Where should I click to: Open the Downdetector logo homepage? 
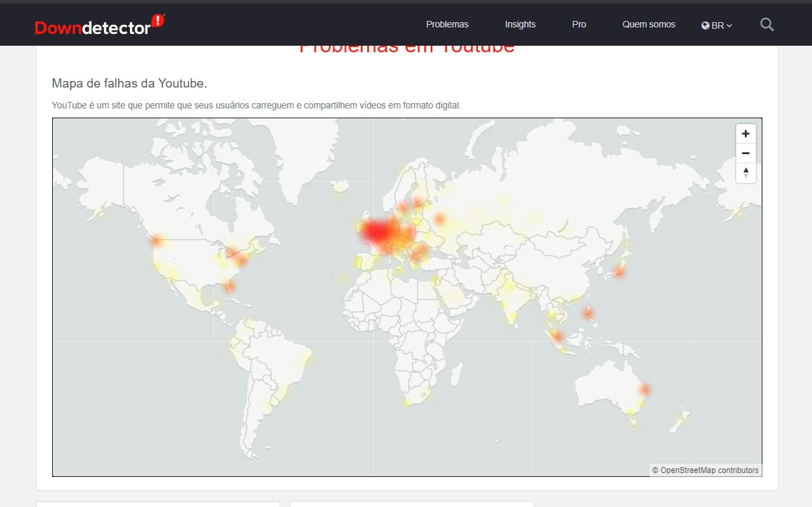click(x=99, y=25)
